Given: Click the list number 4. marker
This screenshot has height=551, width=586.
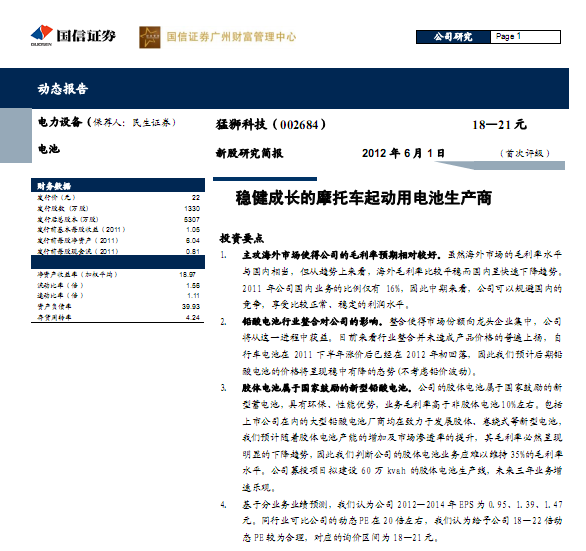Looking at the screenshot, I should pyautogui.click(x=223, y=505).
